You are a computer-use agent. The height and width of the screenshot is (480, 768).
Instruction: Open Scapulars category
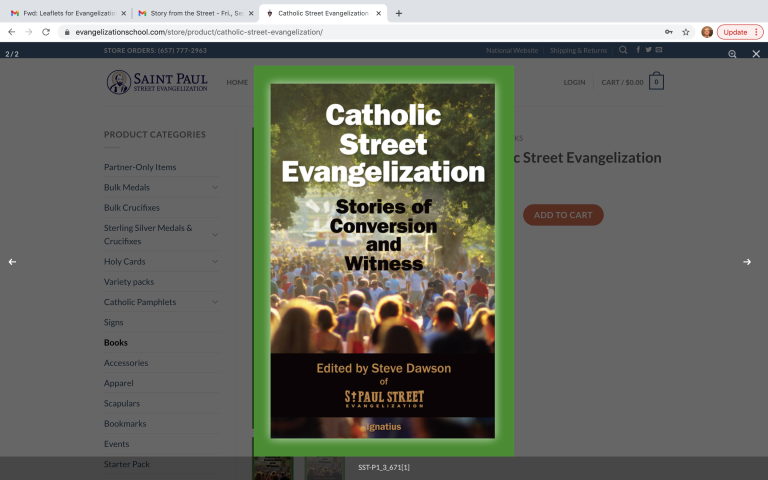[121, 404]
